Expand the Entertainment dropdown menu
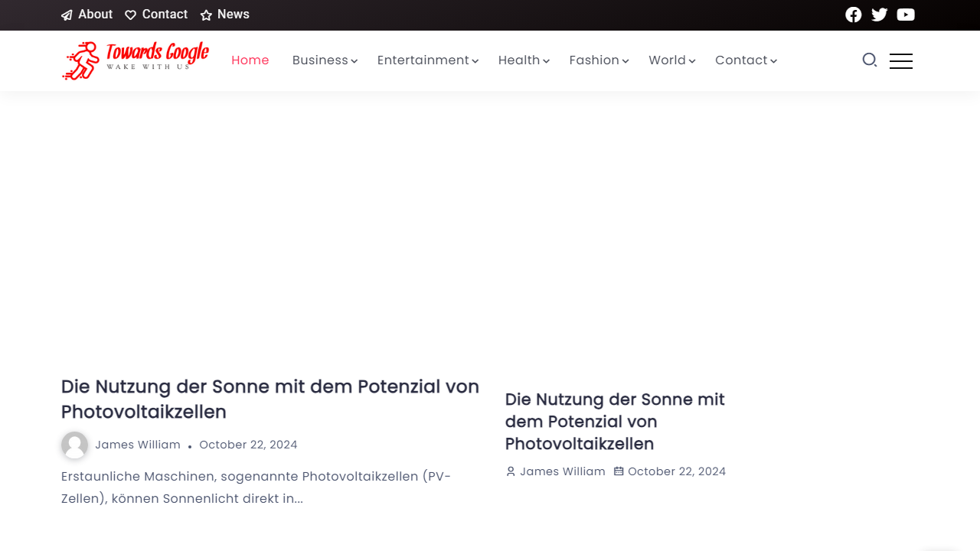980x551 pixels. coord(475,61)
